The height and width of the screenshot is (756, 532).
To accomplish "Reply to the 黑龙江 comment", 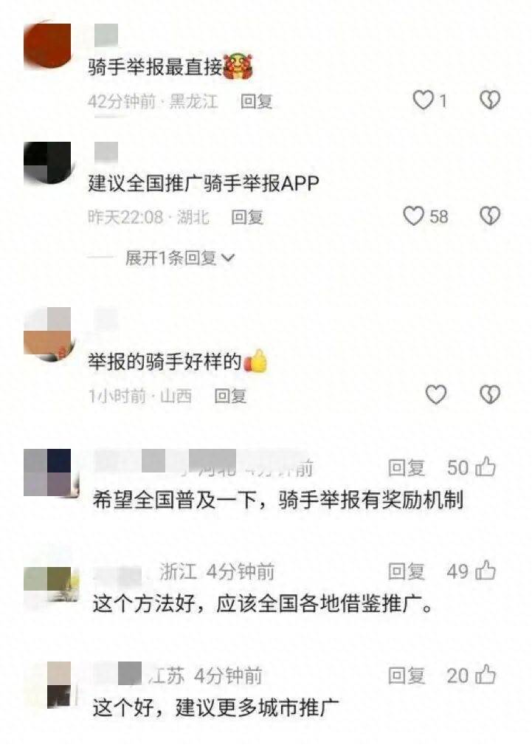I will pos(256,102).
